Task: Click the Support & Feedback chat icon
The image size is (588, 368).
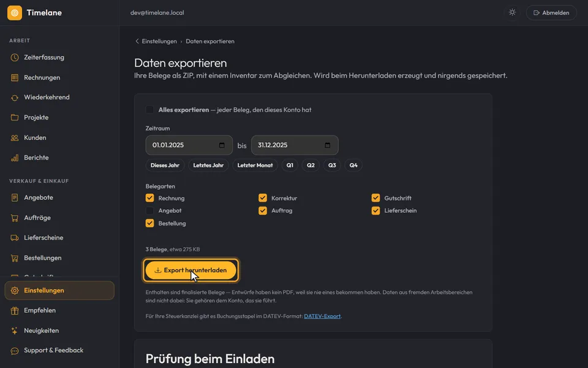Action: pyautogui.click(x=15, y=351)
